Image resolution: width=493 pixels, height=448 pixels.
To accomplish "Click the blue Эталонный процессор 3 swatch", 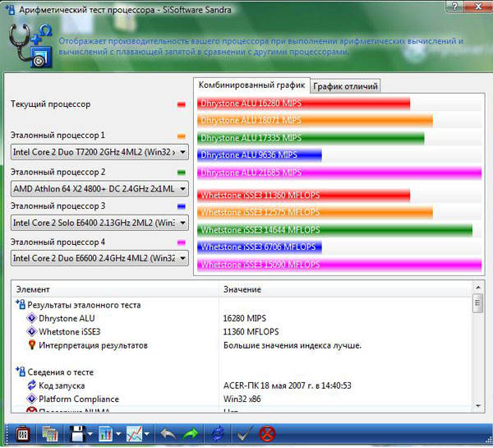I will coord(182,206).
